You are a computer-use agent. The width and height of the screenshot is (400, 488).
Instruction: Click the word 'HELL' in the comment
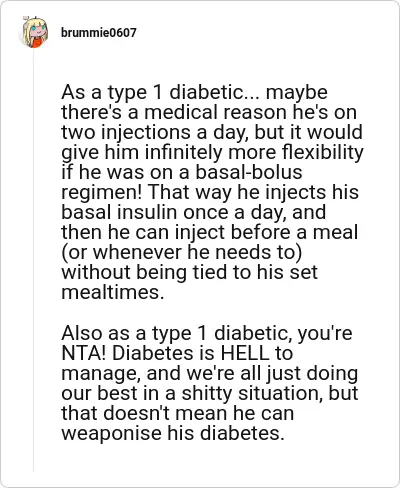pyautogui.click(x=245, y=353)
